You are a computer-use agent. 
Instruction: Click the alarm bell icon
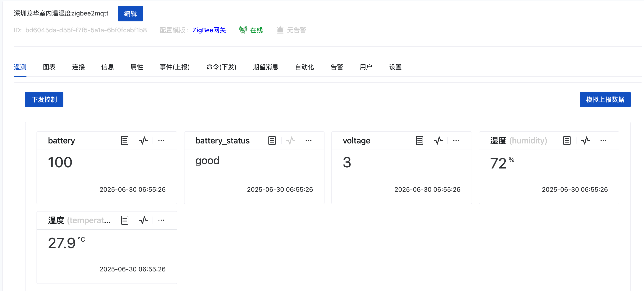click(x=280, y=30)
